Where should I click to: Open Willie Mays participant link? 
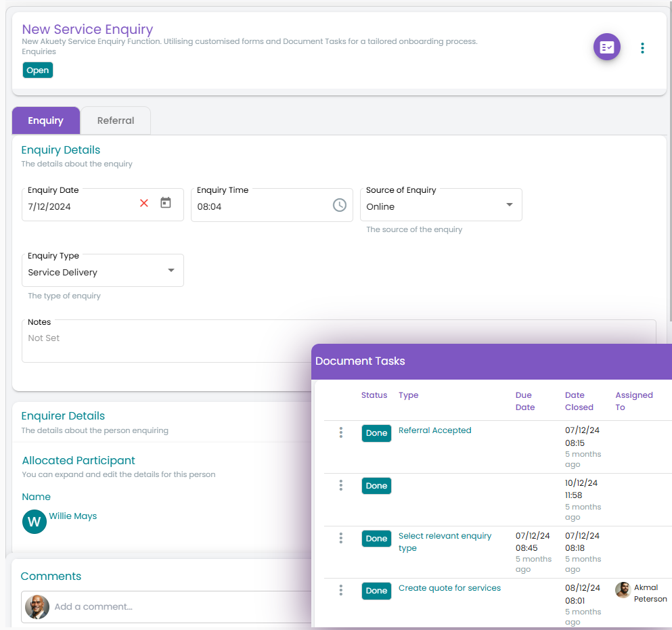73,516
